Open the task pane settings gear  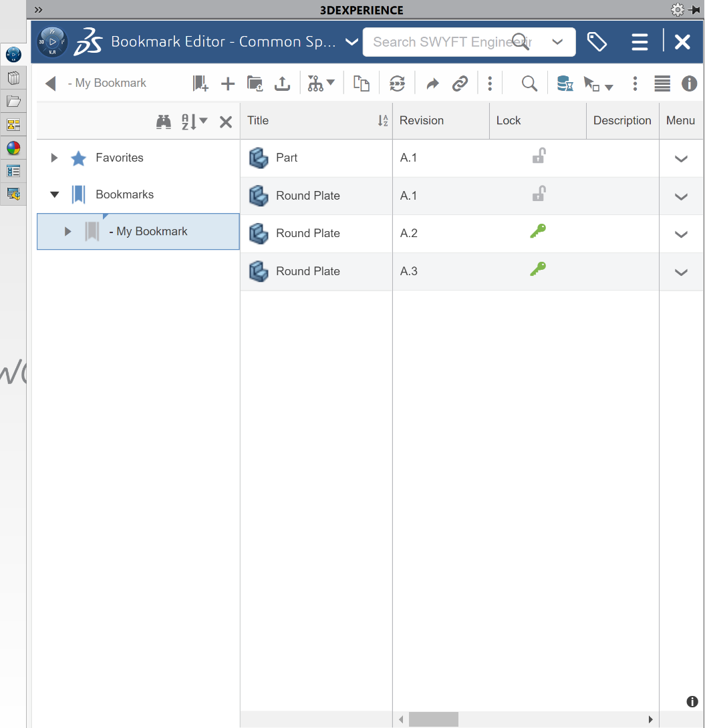point(678,10)
